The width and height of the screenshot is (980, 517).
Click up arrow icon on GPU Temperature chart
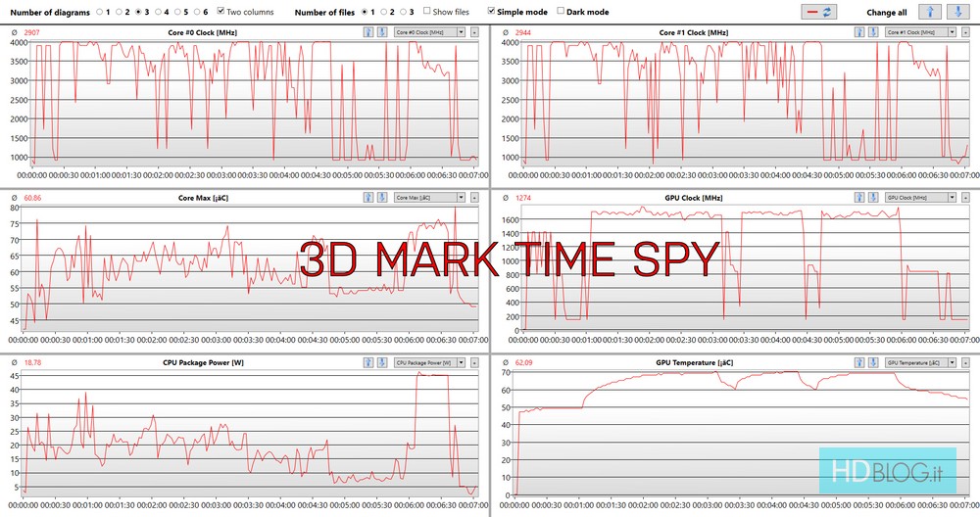(x=859, y=362)
